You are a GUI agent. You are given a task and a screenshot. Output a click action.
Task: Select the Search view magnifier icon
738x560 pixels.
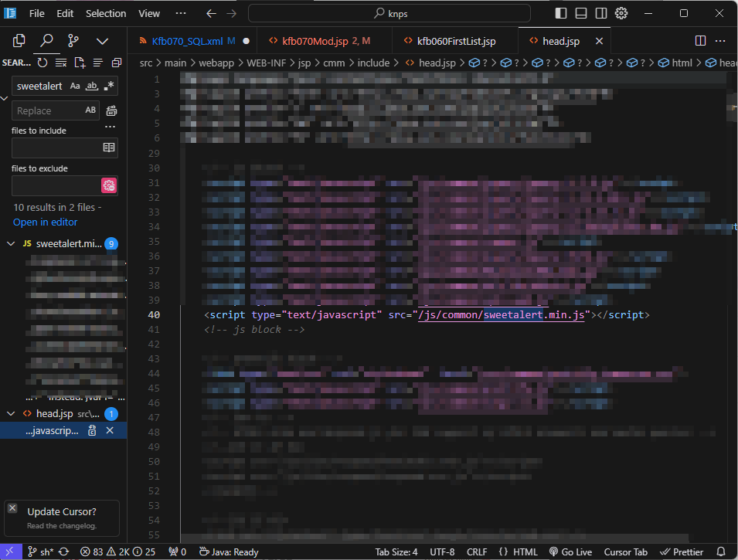click(x=46, y=41)
